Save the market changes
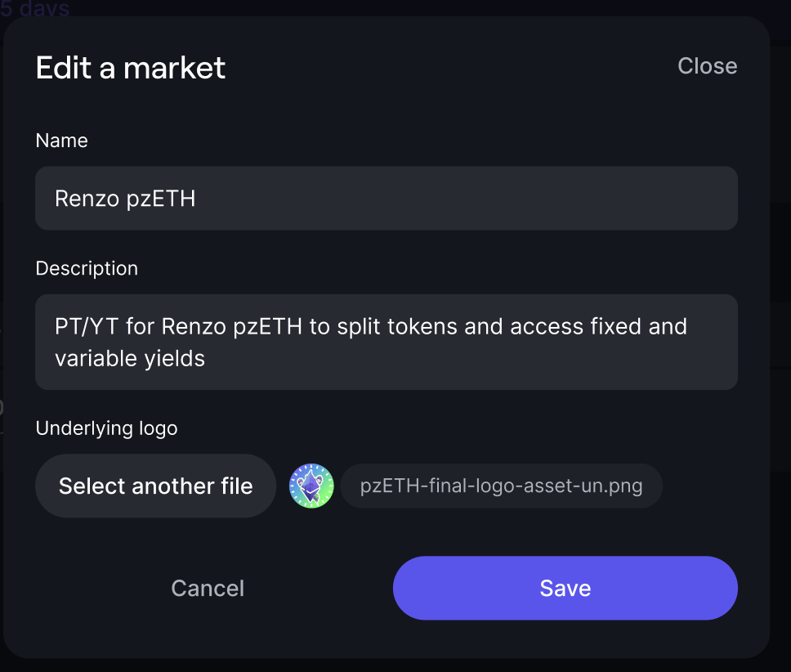Screen dimensions: 791x672 [565, 589]
